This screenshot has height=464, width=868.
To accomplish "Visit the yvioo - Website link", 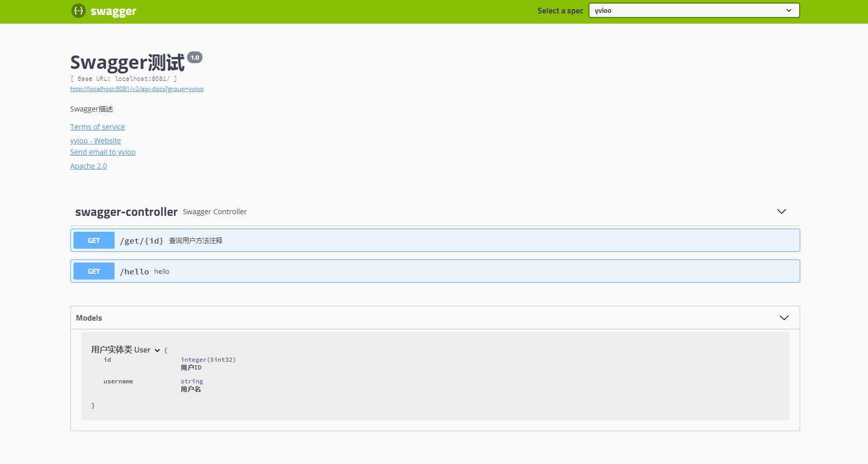I will (96, 141).
